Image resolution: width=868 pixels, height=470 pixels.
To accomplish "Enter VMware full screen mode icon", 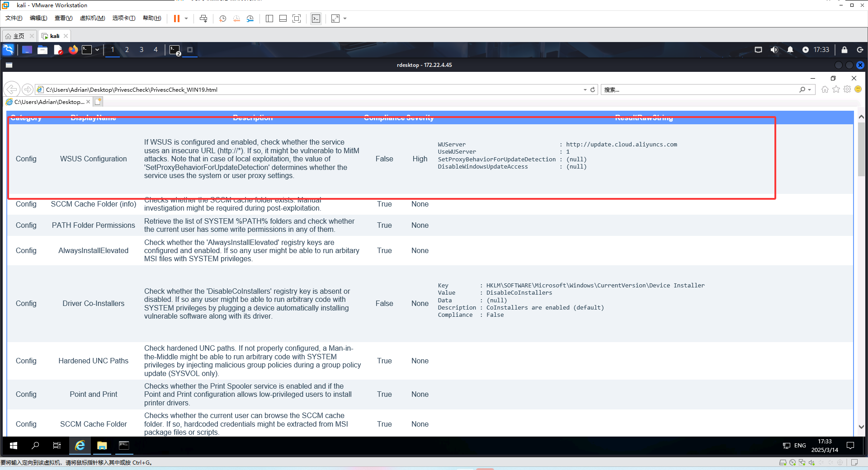I will (297, 19).
